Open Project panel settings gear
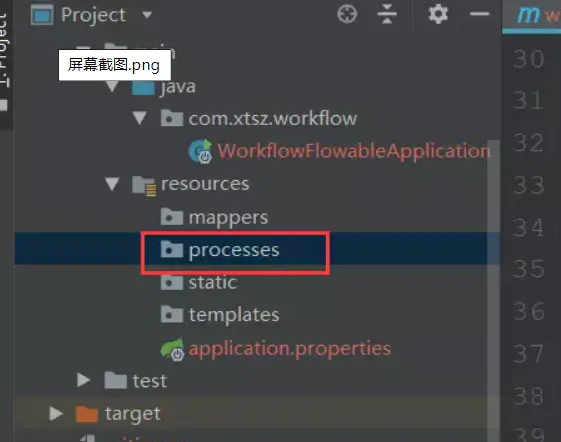Screen dimensions: 561x442 pos(438,14)
